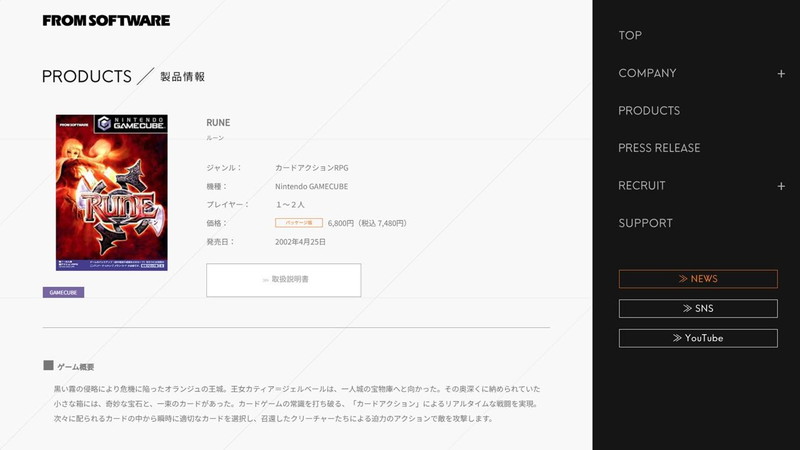Screen dimensions: 800x450
Task: Click the orange パッケージ版 badge
Action: click(x=298, y=223)
